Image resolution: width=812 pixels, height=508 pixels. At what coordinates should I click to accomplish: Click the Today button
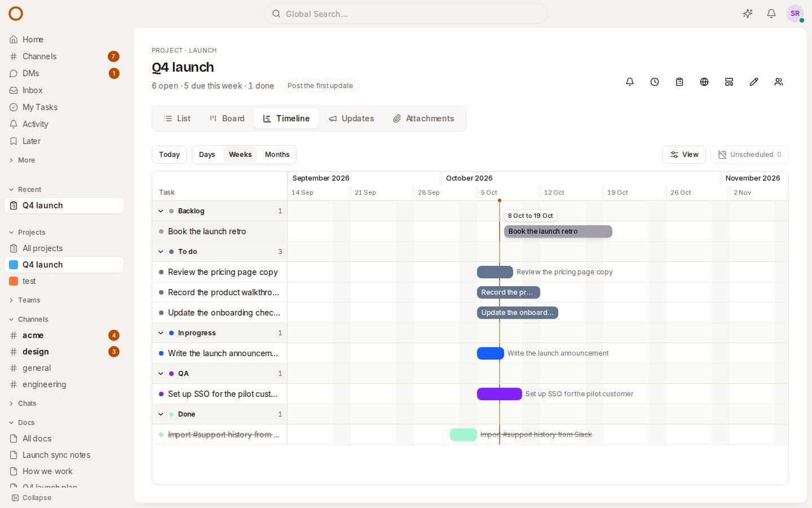(169, 155)
